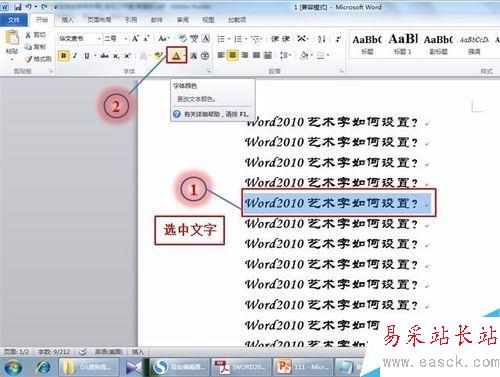Apply the italic AaBbCcD emphasis style
This screenshot has width=500, height=377.
point(474,44)
